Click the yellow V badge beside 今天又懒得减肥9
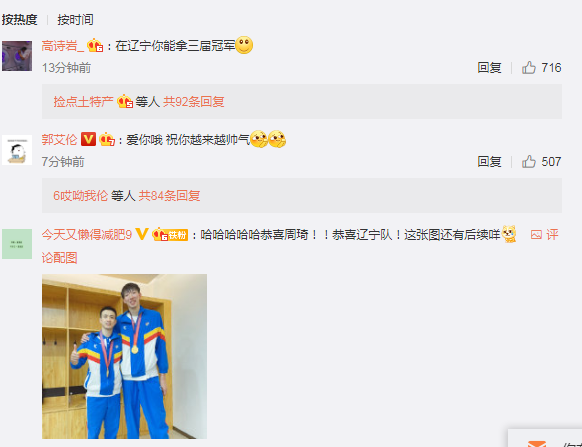The width and height of the screenshot is (582, 447). pos(142,234)
